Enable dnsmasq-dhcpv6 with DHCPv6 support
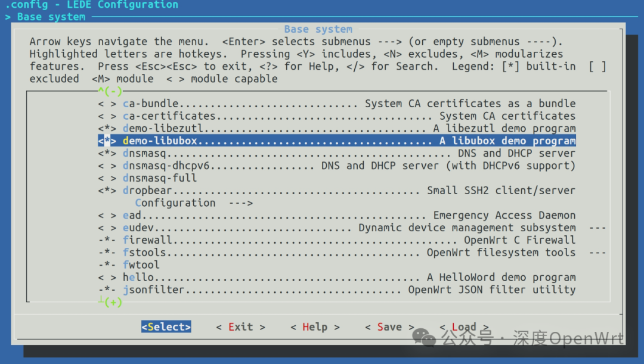 (106, 166)
